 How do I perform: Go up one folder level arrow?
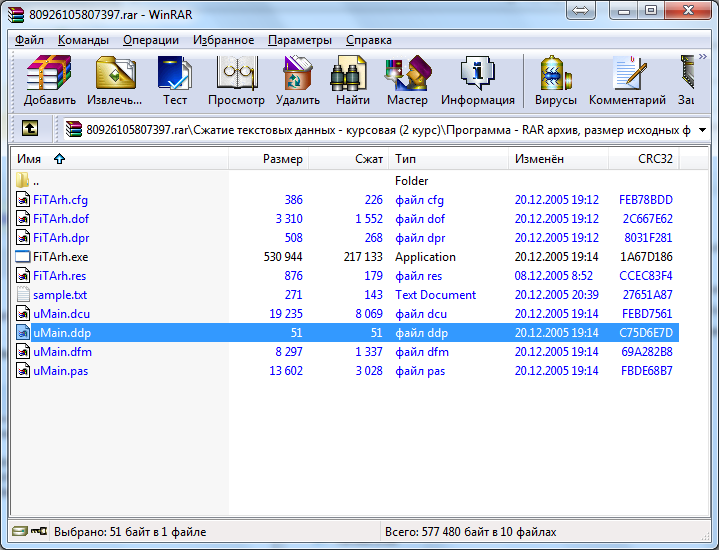click(30, 128)
